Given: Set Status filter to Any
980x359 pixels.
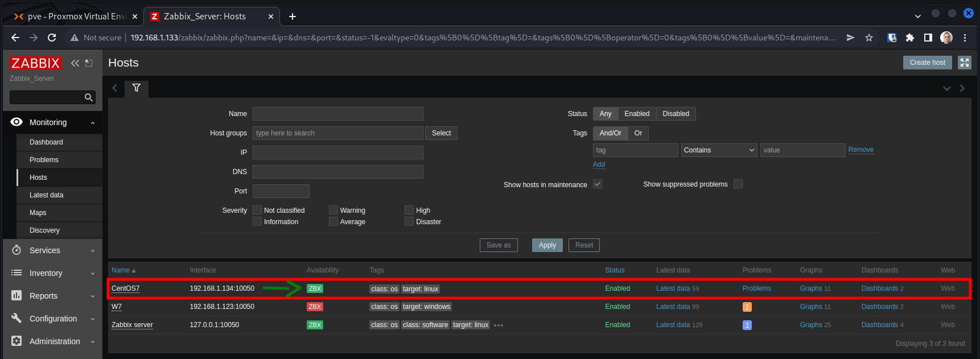Looking at the screenshot, I should 606,114.
